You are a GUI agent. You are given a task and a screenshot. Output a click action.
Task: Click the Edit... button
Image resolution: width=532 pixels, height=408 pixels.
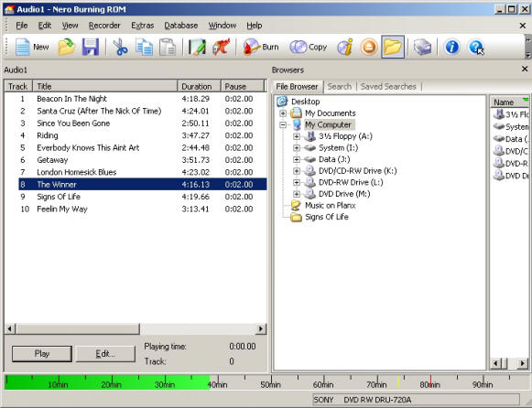(x=105, y=354)
